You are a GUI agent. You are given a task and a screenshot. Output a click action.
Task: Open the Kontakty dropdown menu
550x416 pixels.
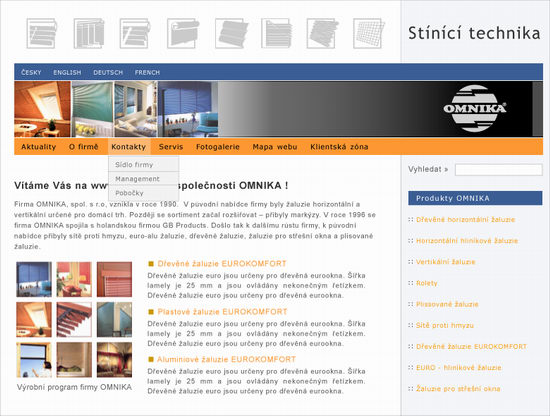(129, 147)
